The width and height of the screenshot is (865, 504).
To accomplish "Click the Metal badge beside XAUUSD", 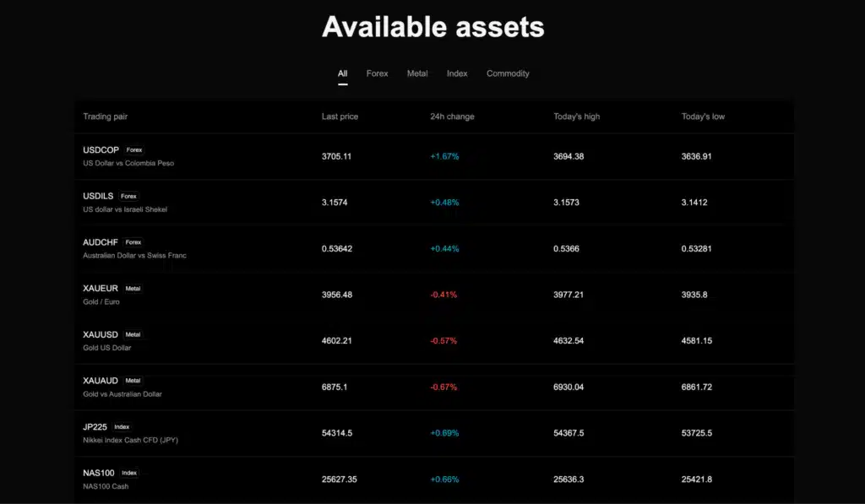I will pos(133,334).
